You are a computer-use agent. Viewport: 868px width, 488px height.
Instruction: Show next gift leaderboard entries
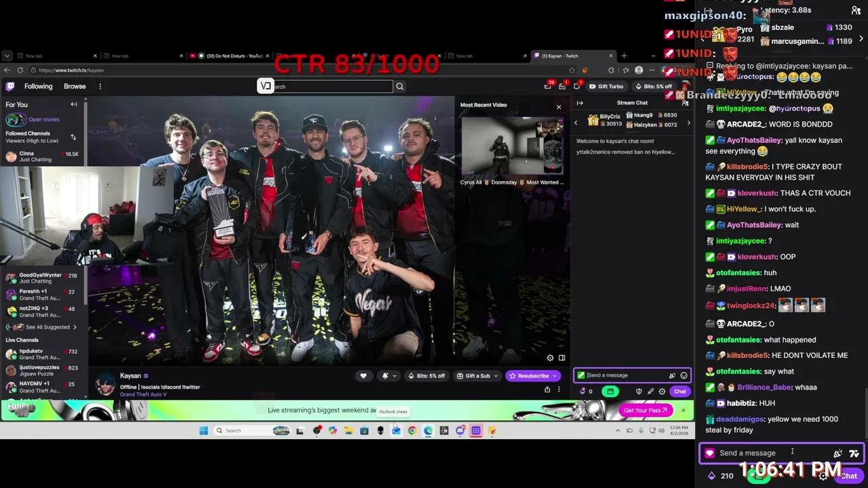coord(688,123)
